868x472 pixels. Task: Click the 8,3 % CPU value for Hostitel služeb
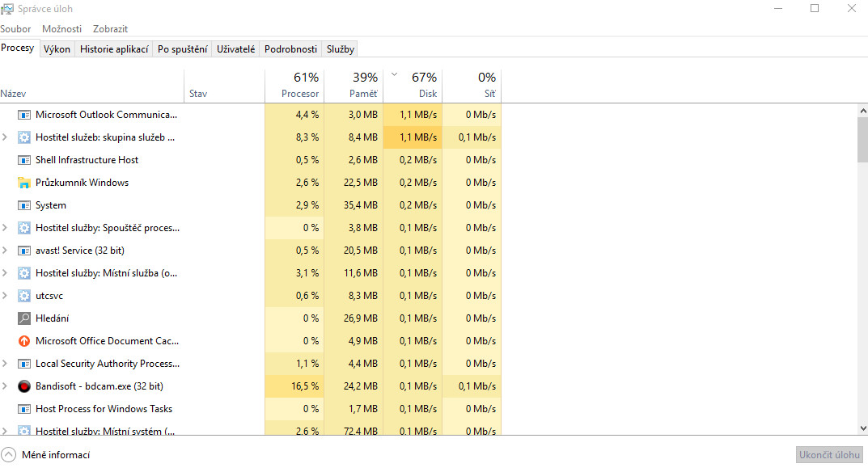(307, 137)
